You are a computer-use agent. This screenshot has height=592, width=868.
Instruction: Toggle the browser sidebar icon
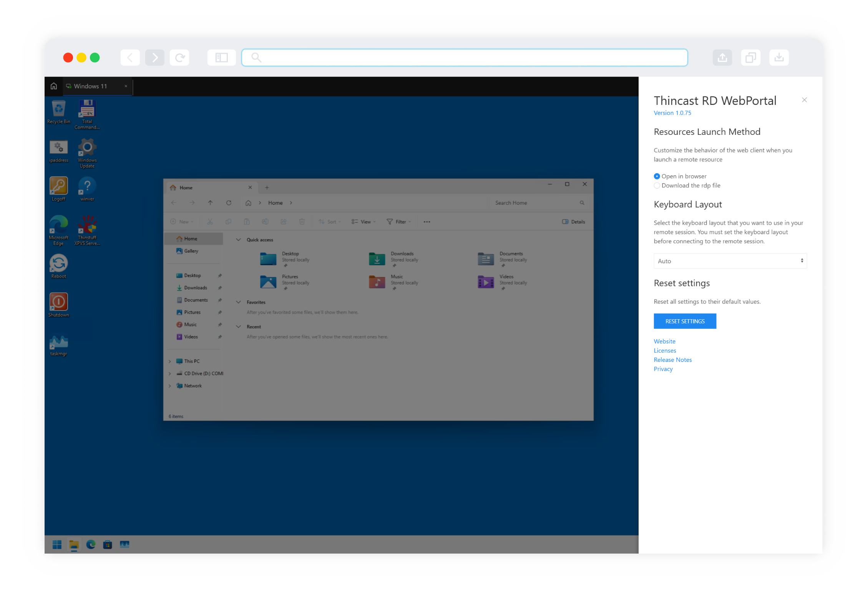[221, 58]
